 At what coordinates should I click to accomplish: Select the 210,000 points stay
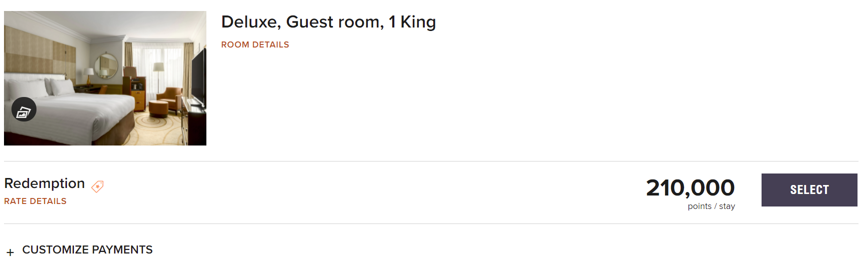pos(809,190)
